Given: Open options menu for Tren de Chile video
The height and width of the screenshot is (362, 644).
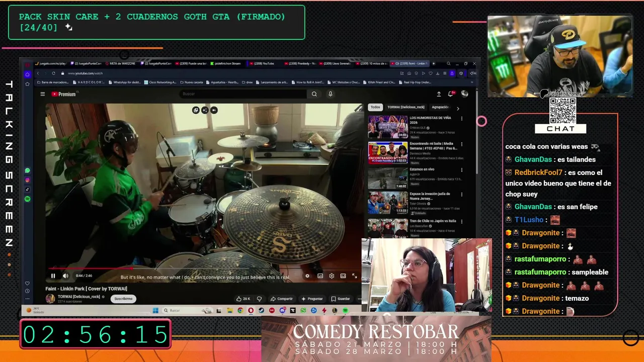Looking at the screenshot, I should 461,221.
